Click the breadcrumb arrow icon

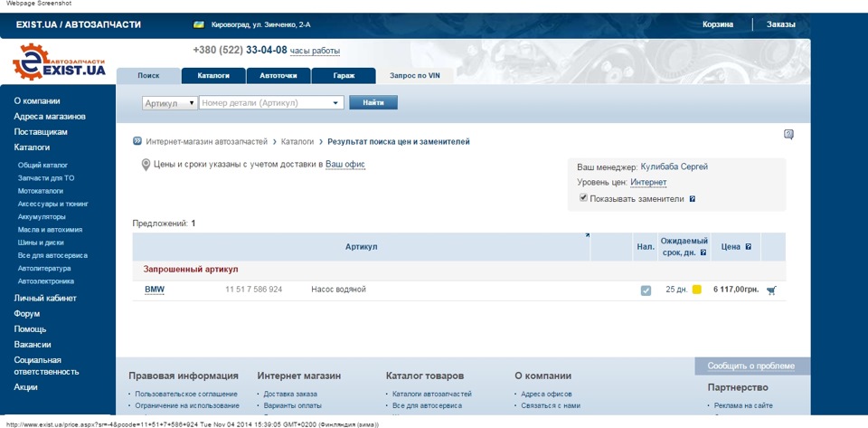click(137, 141)
